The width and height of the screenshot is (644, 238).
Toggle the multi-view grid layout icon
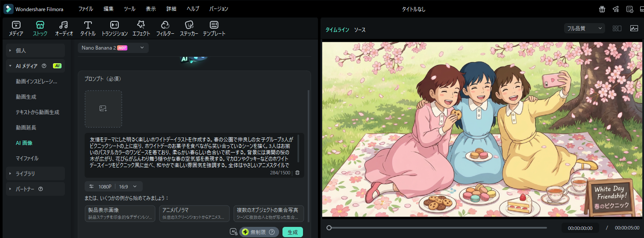point(617,28)
